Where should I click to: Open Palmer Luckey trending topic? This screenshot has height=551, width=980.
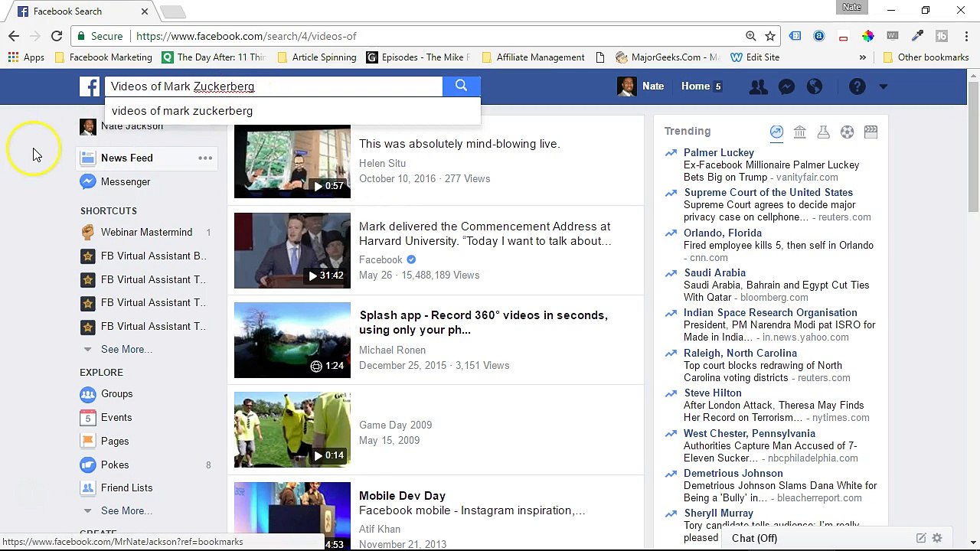click(x=719, y=152)
